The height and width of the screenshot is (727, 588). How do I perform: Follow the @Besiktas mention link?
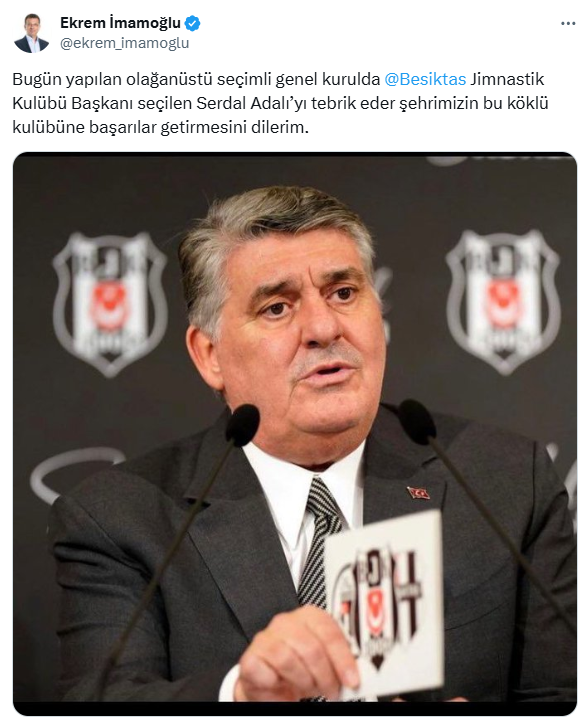pos(425,79)
